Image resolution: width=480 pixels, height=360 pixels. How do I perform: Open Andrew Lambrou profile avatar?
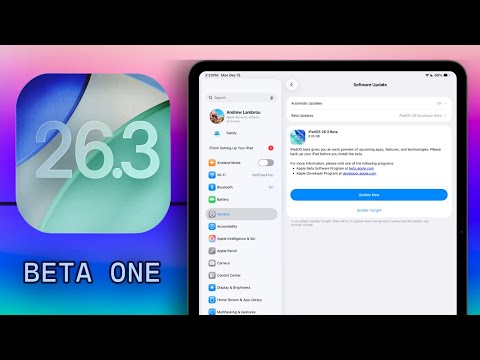coord(217,116)
